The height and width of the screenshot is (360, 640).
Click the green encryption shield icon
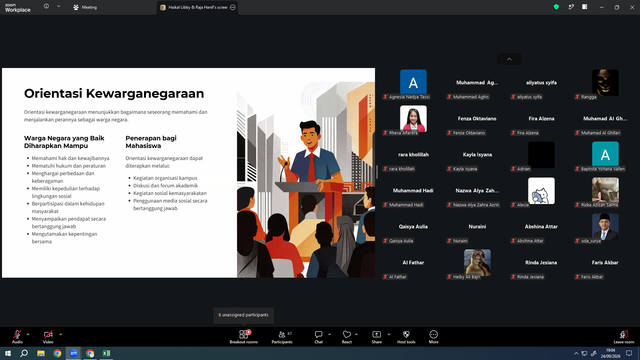[x=556, y=7]
